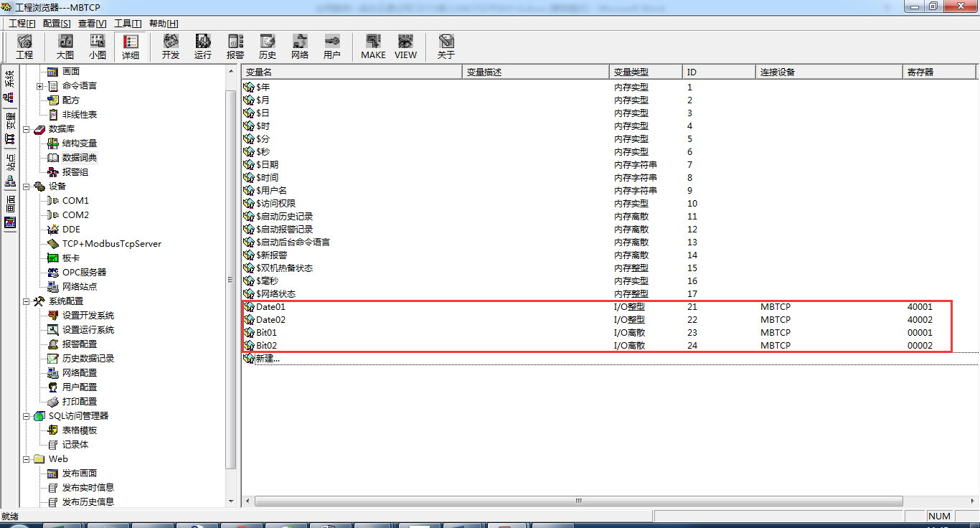The height and width of the screenshot is (528, 980).
Task: Select the Date01 variable row
Action: [x=270, y=307]
